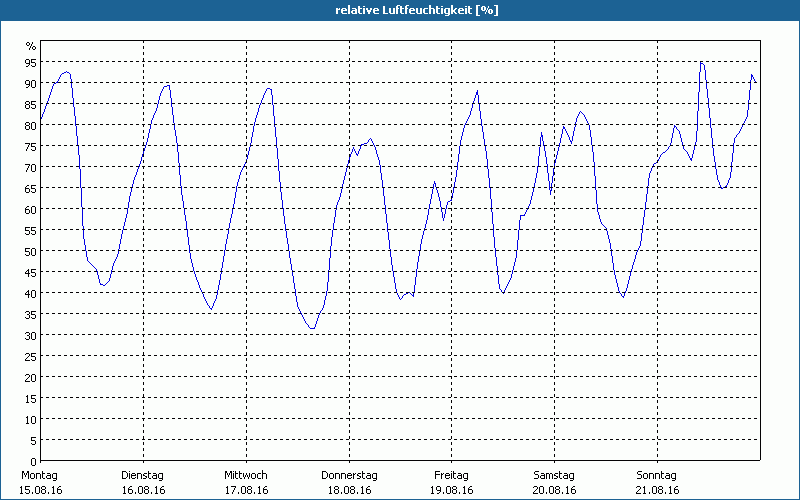Select the Dienstag day label
The width and height of the screenshot is (800, 500).
[x=143, y=475]
